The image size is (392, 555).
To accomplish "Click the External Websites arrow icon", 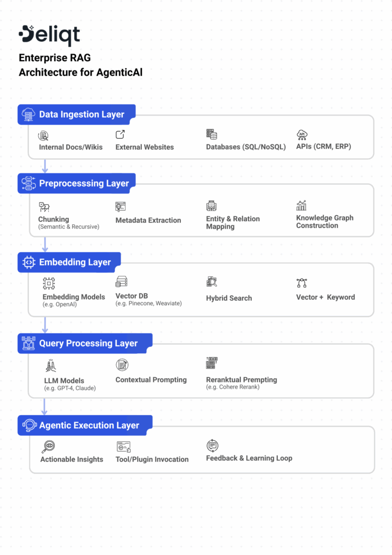I will click(x=120, y=134).
